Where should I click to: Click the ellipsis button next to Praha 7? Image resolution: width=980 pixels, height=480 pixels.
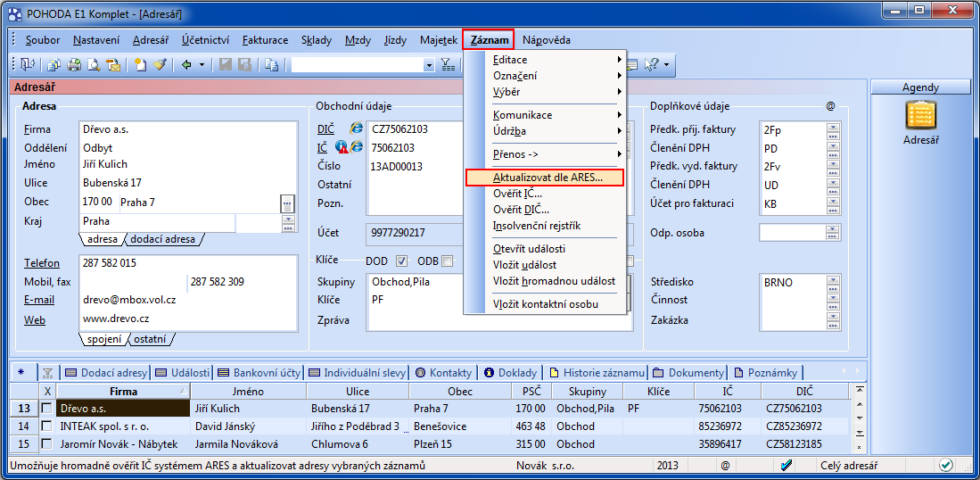pos(287,203)
